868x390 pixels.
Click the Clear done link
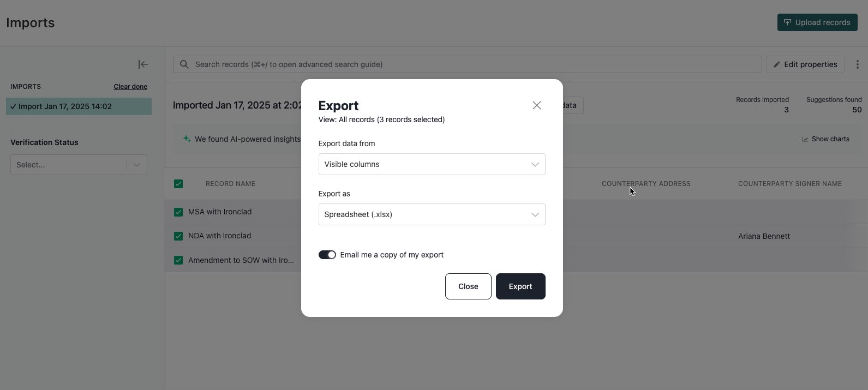130,87
